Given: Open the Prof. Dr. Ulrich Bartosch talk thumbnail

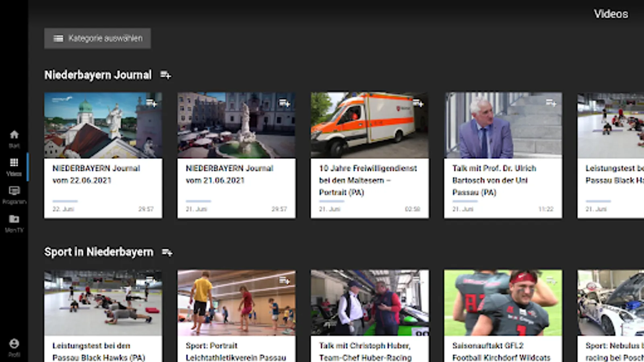Looking at the screenshot, I should click(x=503, y=125).
